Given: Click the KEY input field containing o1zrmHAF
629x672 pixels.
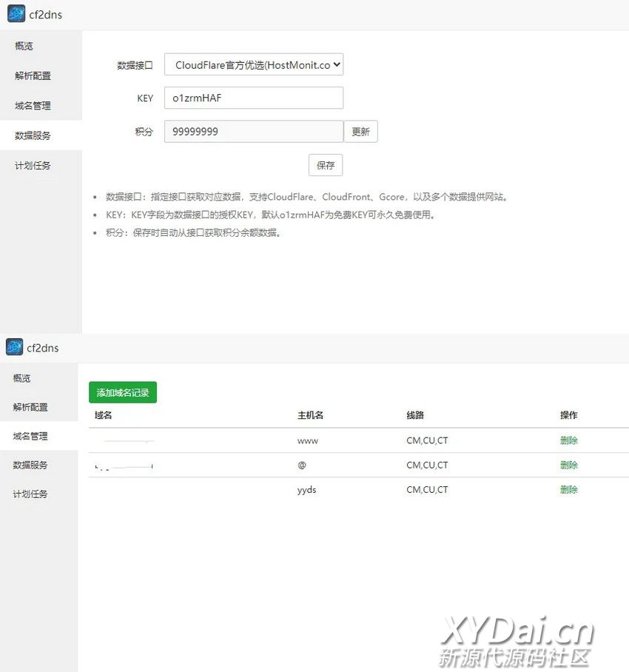Looking at the screenshot, I should (x=254, y=98).
